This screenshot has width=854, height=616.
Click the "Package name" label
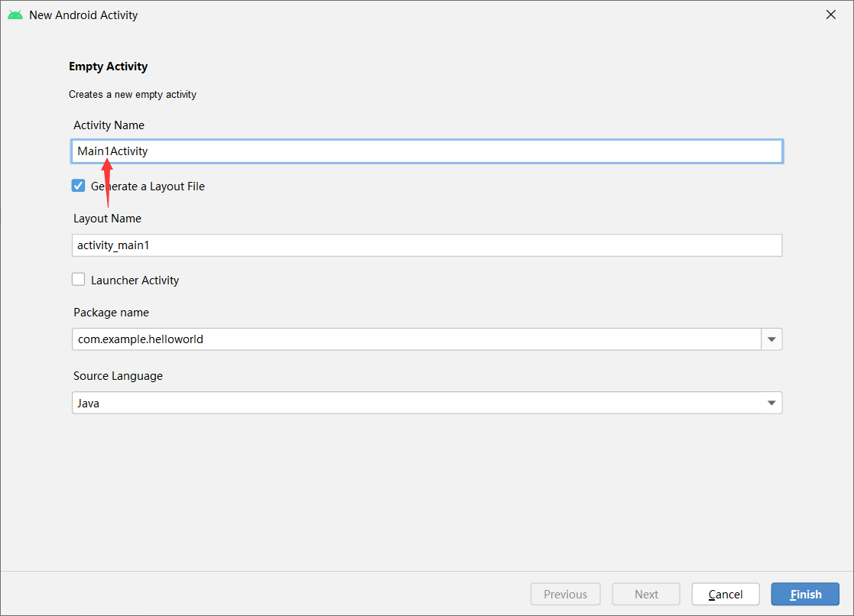(x=111, y=313)
